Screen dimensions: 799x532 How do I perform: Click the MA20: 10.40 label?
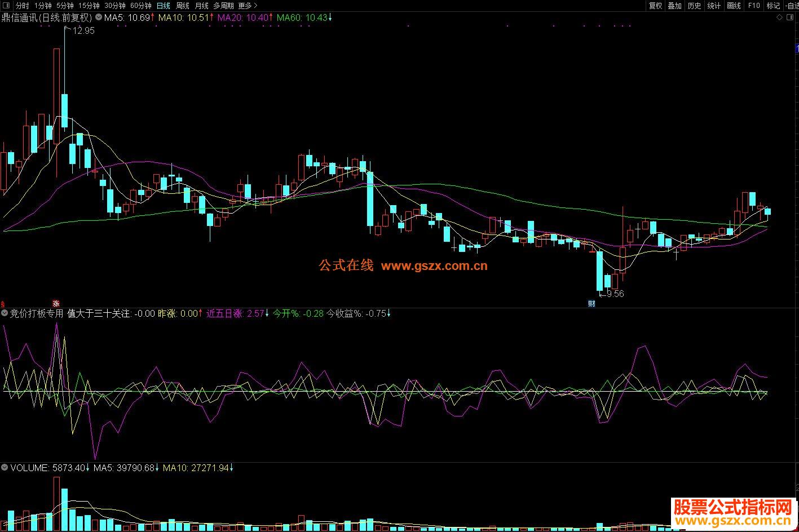pyautogui.click(x=245, y=17)
